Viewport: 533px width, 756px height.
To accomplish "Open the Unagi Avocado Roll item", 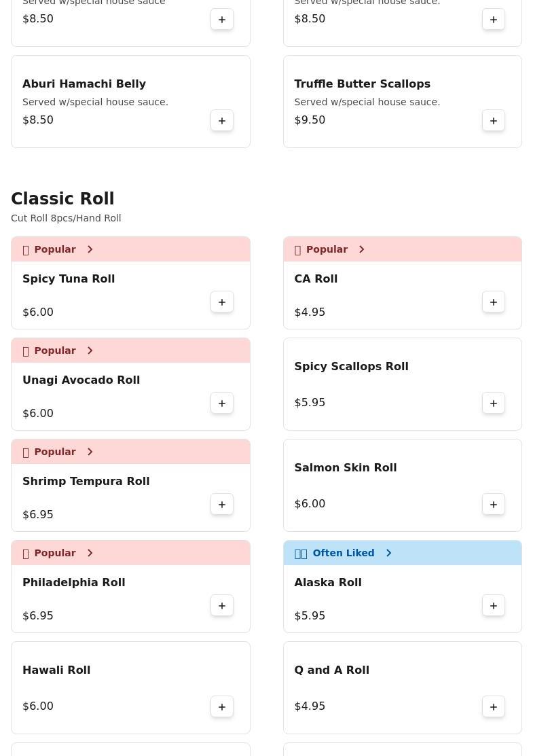I will click(x=81, y=380).
